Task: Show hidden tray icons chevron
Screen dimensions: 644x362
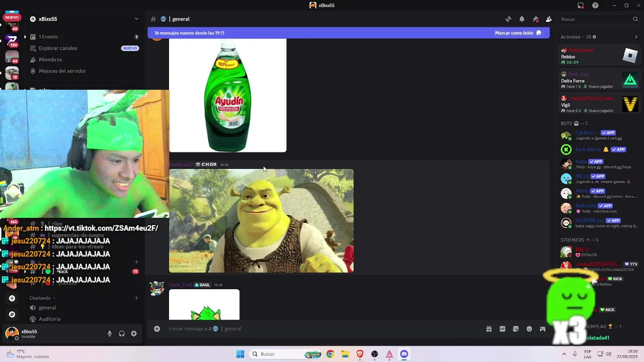Action: (564, 354)
